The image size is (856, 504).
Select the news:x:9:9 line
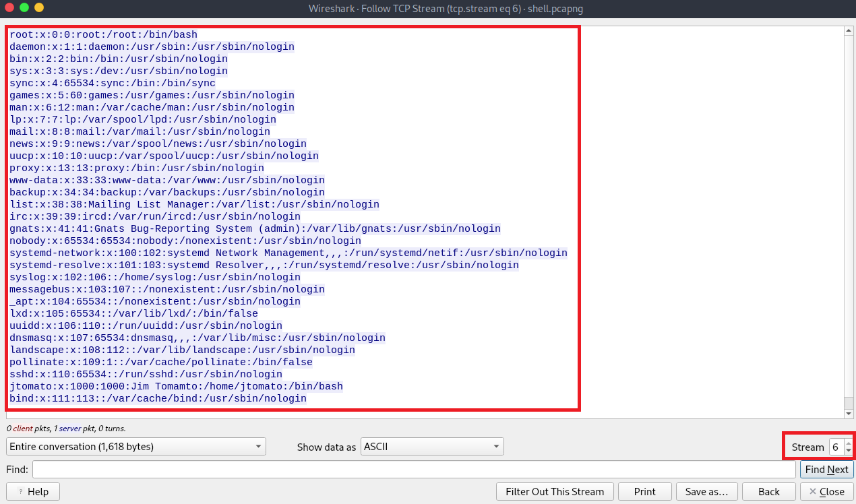[x=158, y=144]
